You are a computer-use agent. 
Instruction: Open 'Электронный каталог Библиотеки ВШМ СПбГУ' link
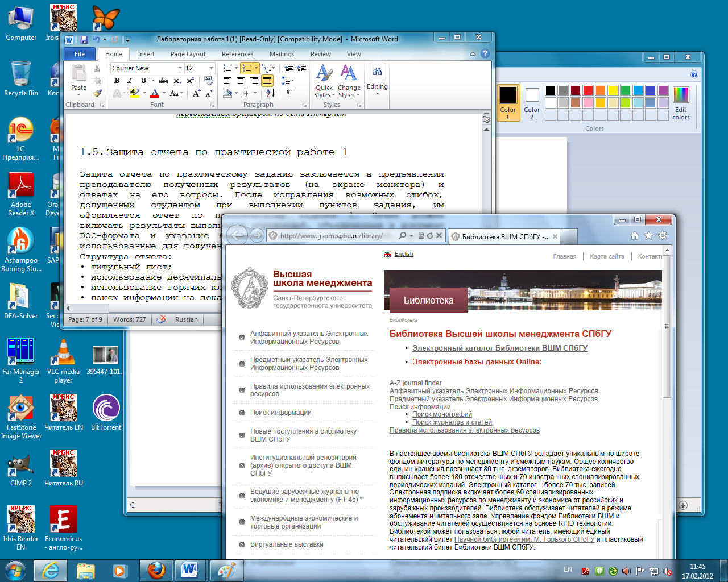point(500,348)
